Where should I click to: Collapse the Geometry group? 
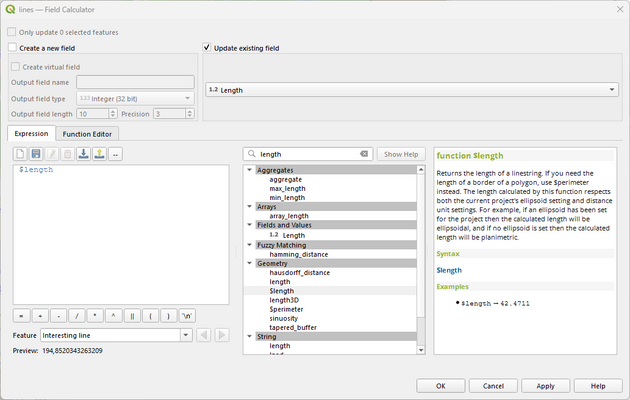point(250,263)
